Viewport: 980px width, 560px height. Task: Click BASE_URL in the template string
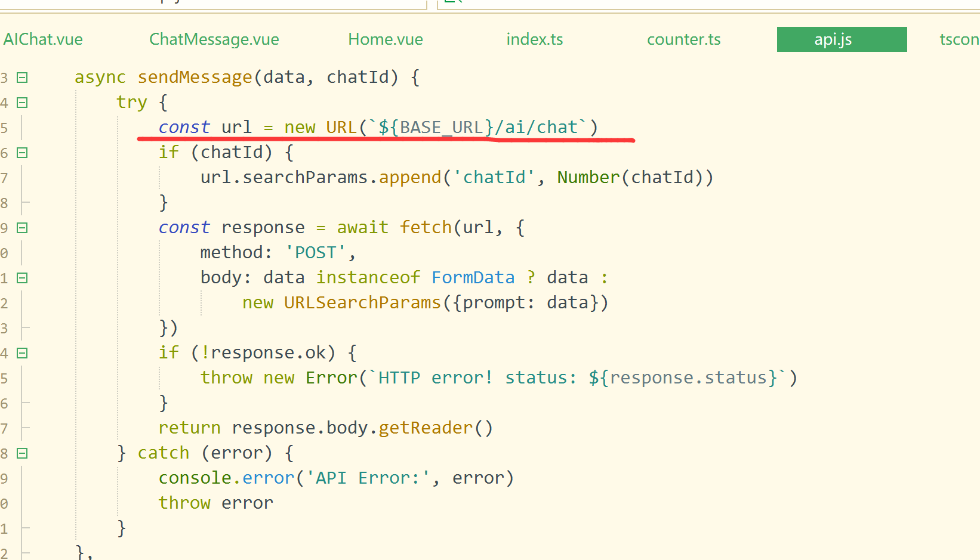tap(442, 128)
